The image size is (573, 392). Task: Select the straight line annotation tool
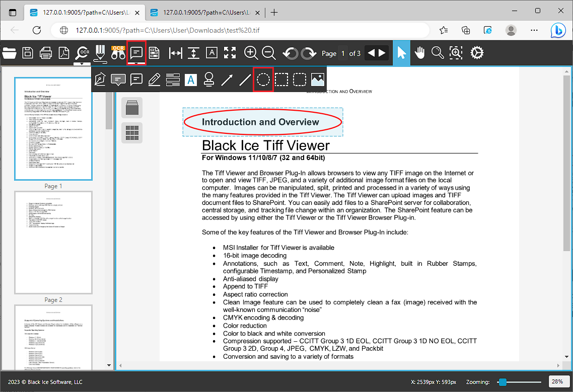(245, 80)
